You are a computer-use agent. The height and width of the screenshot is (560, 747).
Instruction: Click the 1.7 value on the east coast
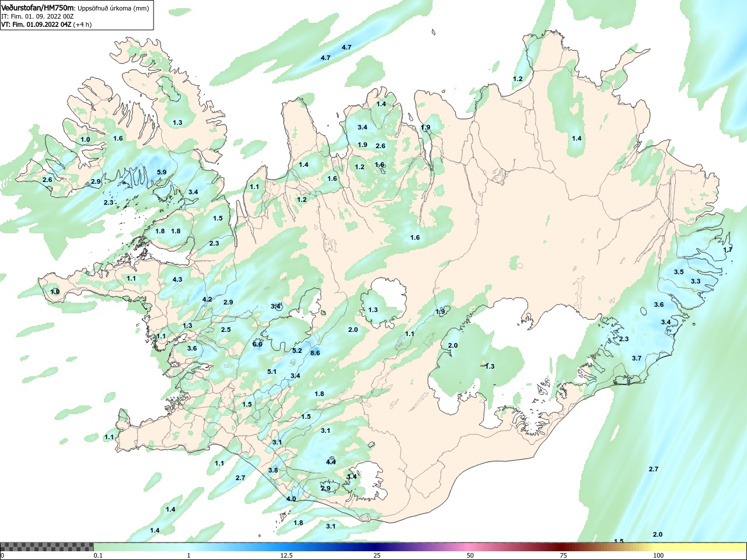point(728,250)
